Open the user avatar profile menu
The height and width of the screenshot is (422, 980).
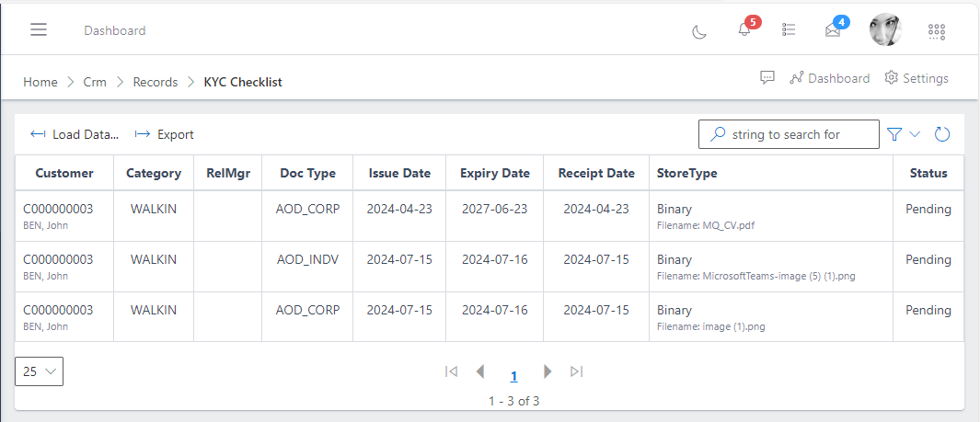(885, 30)
